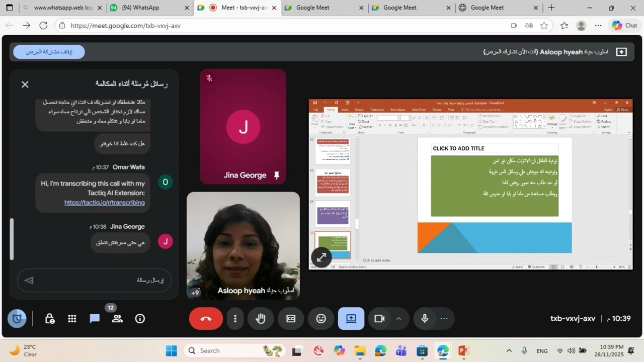Open the tactiq.io/r/transcribing link
Viewport: 644px width, 362px height.
(x=104, y=203)
